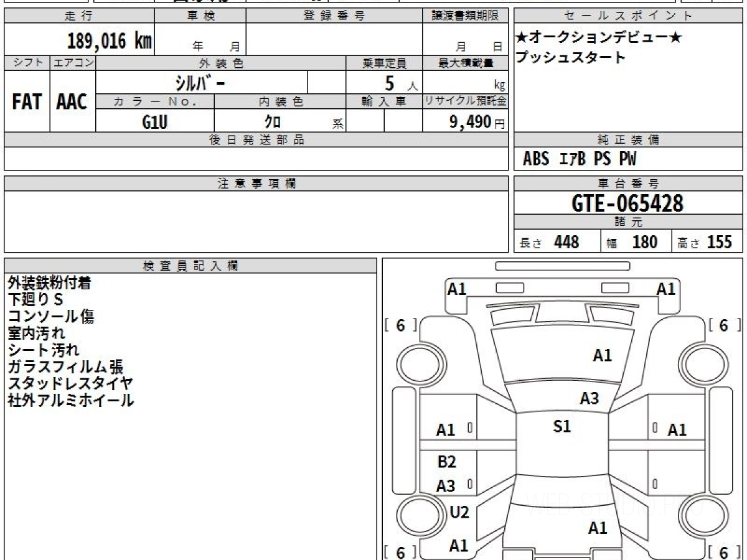The height and width of the screenshot is (560, 747).
Task: Click the 外装色 header
Action: click(221, 63)
